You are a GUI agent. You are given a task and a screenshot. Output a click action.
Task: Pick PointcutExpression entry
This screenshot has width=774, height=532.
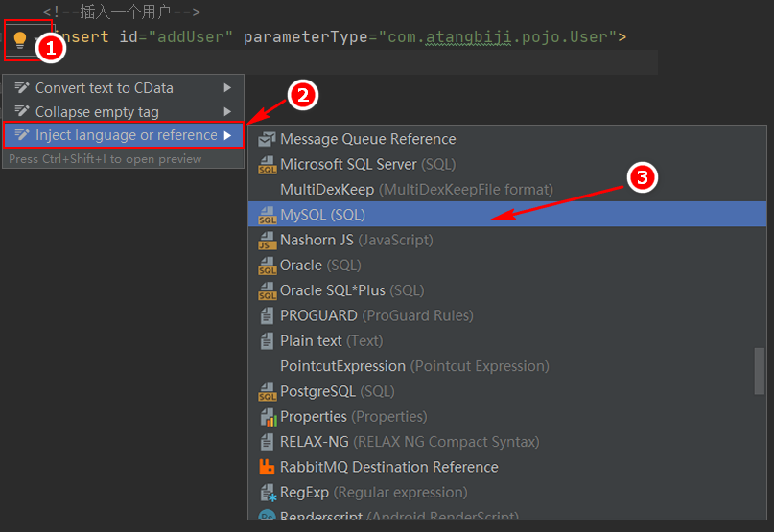507,365
